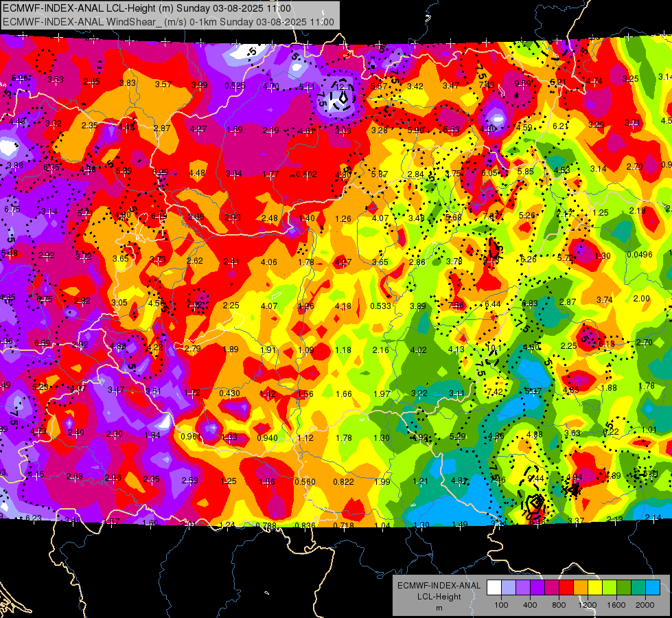Click the grid value 0.961
The width and height of the screenshot is (672, 618).
click(x=191, y=437)
